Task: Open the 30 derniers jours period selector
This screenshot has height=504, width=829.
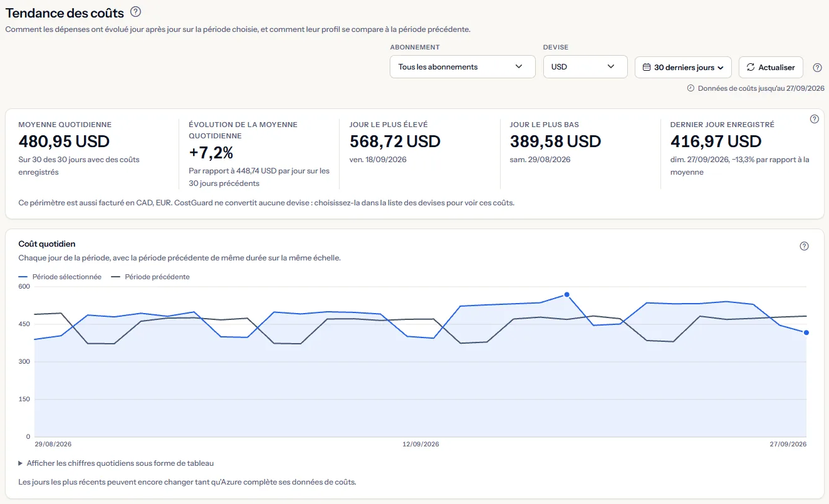Action: 683,67
